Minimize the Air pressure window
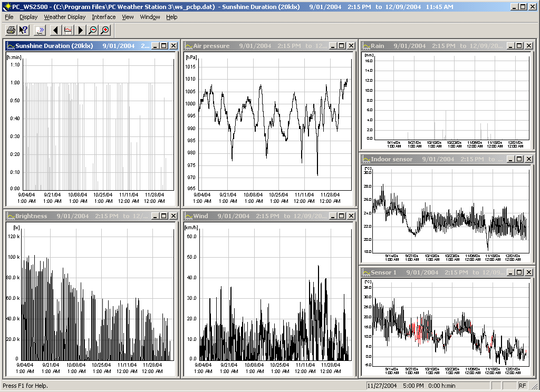Viewport: 540px width, 392px height. pos(333,46)
